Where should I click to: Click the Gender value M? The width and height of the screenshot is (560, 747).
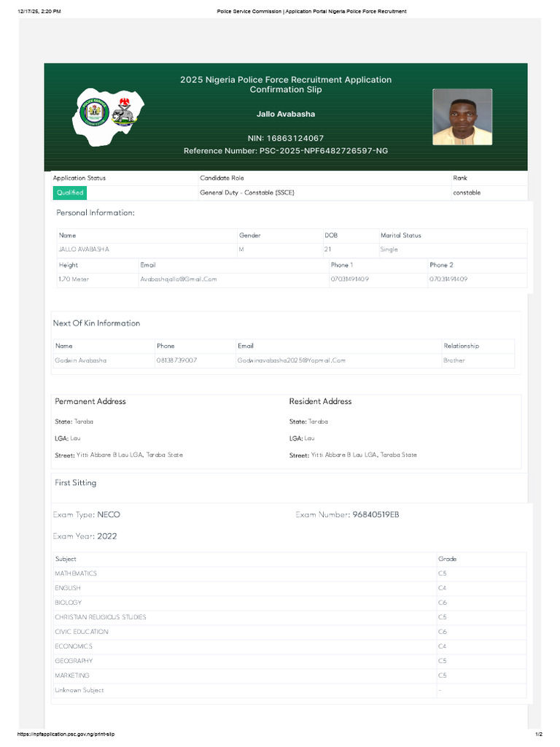241,249
